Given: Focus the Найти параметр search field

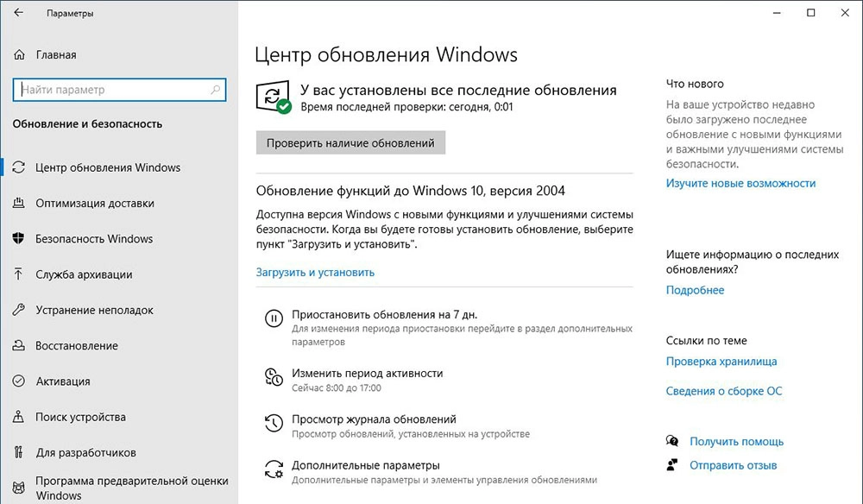Looking at the screenshot, I should [110, 90].
